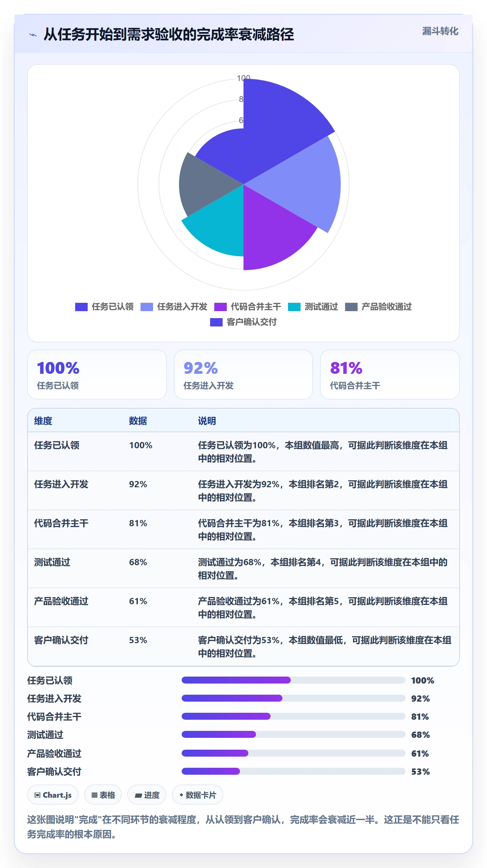487x868 pixels.
Task: Click the 测试通过 progress bar
Action: (x=294, y=734)
